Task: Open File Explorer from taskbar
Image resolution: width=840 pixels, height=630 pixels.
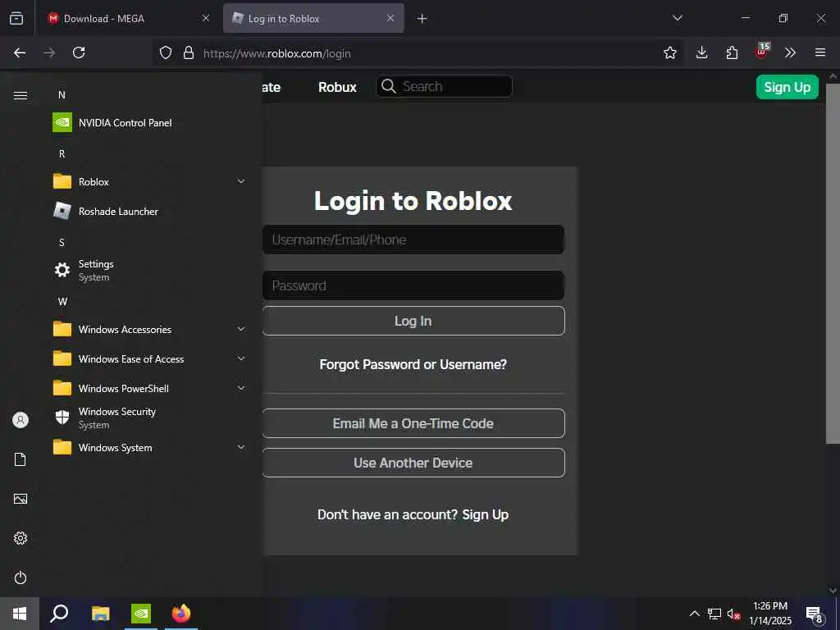Action: point(100,614)
